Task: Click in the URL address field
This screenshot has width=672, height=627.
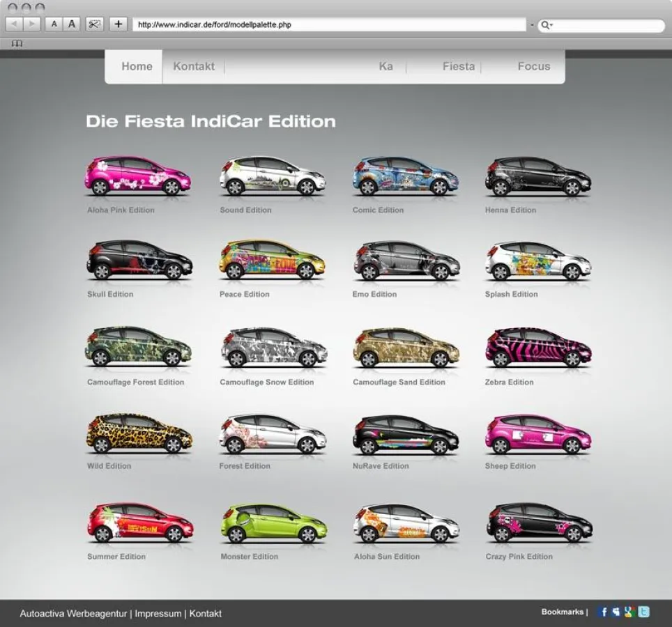Action: pos(328,24)
